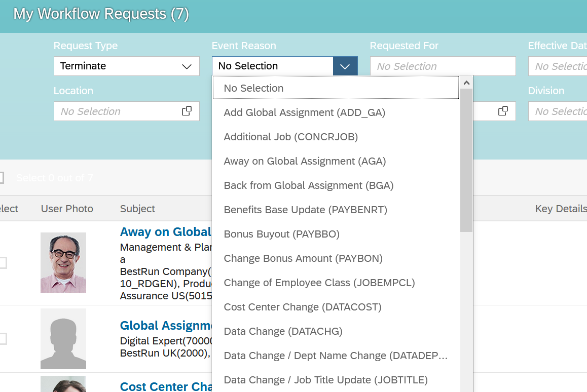Click the Requested For input field
The height and width of the screenshot is (392, 587).
click(443, 66)
